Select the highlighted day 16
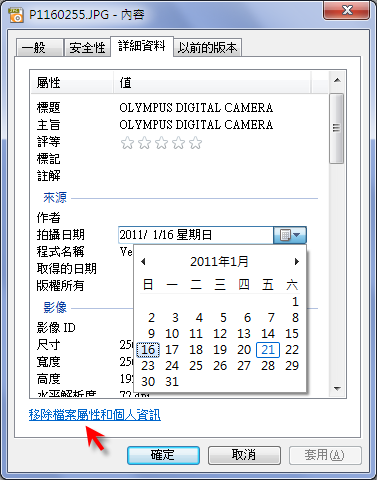 pyautogui.click(x=148, y=350)
